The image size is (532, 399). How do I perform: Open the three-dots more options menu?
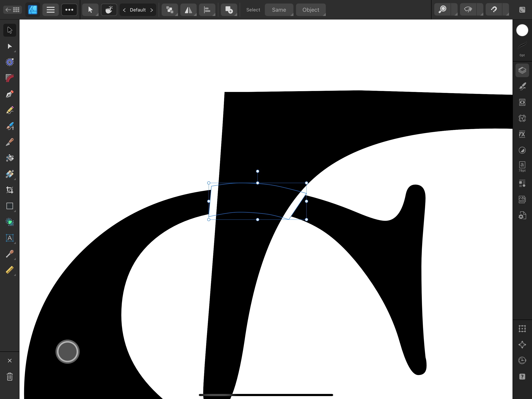click(69, 10)
